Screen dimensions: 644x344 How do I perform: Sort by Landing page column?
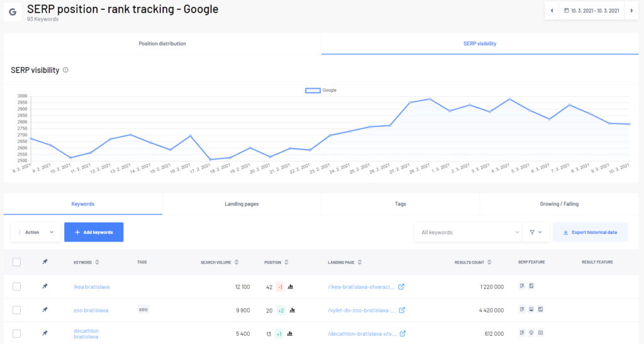pos(345,262)
